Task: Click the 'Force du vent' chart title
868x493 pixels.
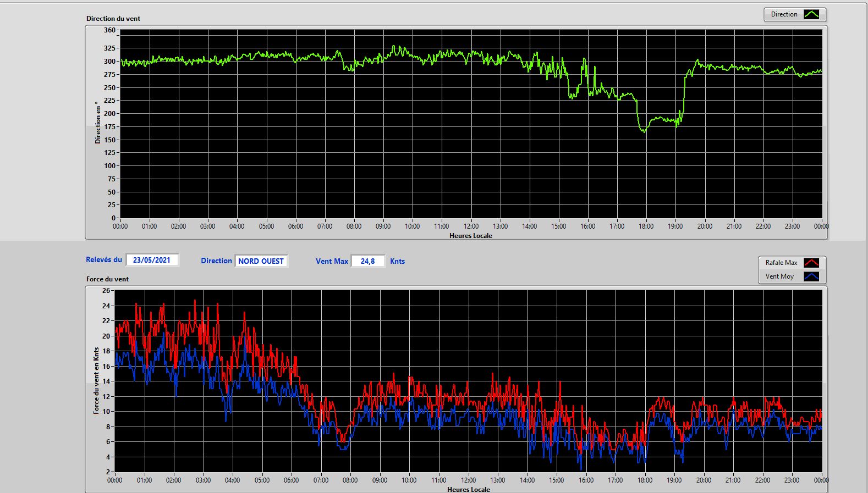Action: (107, 279)
